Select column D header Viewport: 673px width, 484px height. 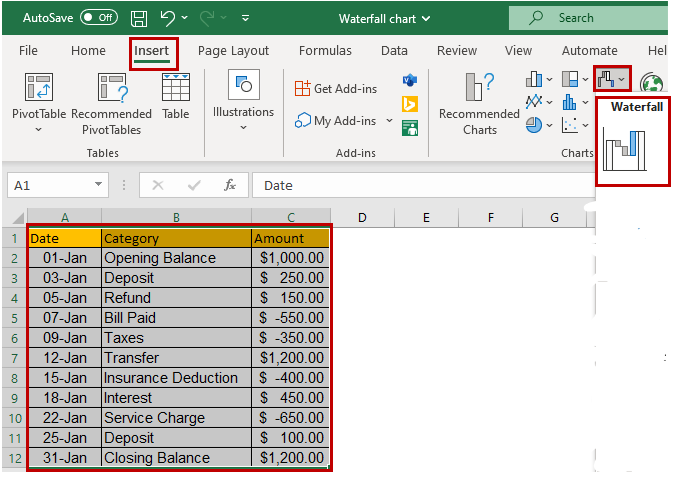point(362,218)
